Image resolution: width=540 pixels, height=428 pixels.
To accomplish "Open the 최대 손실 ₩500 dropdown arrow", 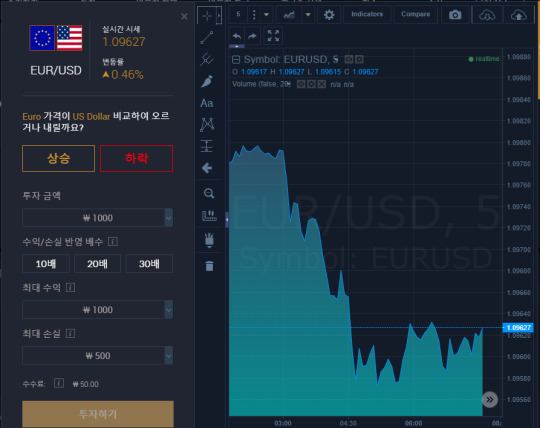I will pos(168,355).
